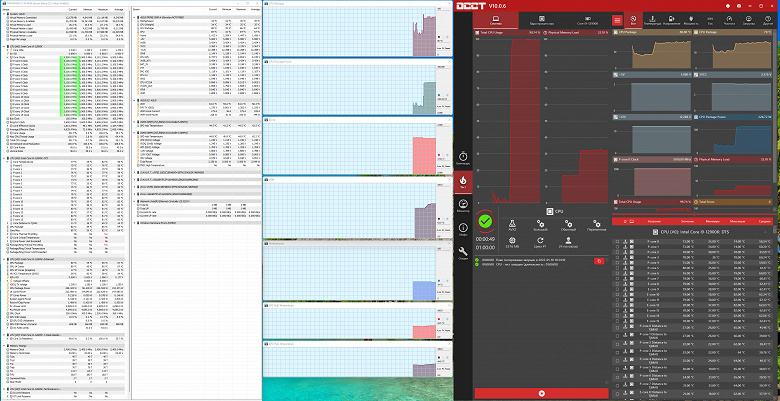Collapse the Core Clocks tree node in HWiNFO
780x401 pixels.
click(x=7, y=57)
